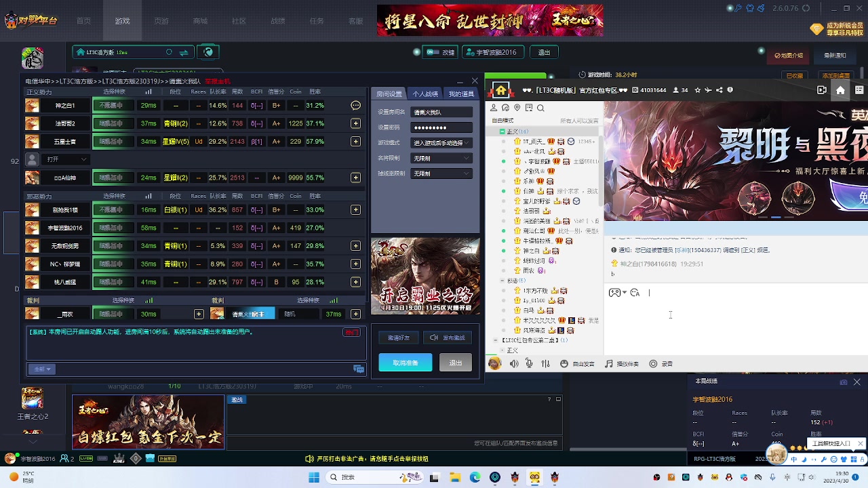Favorite channel with star icon
The image size is (868, 488).
coord(698,90)
